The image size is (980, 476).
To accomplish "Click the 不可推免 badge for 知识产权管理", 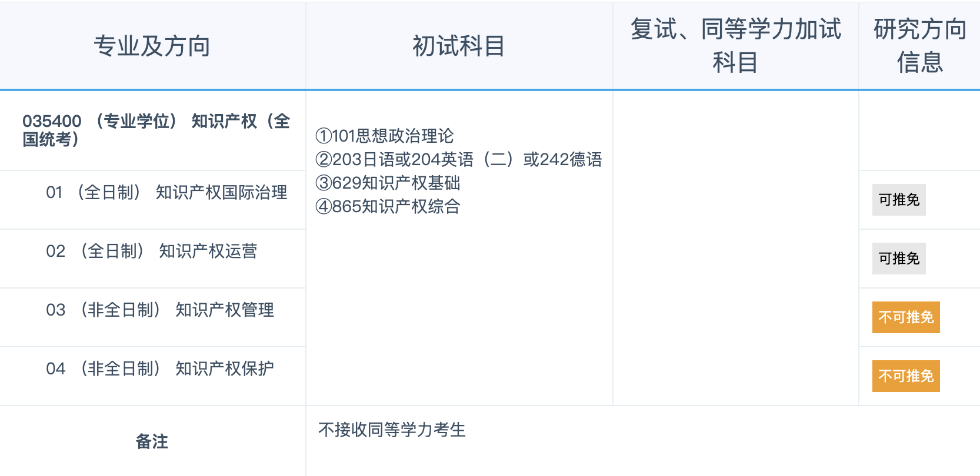I will coord(905,317).
